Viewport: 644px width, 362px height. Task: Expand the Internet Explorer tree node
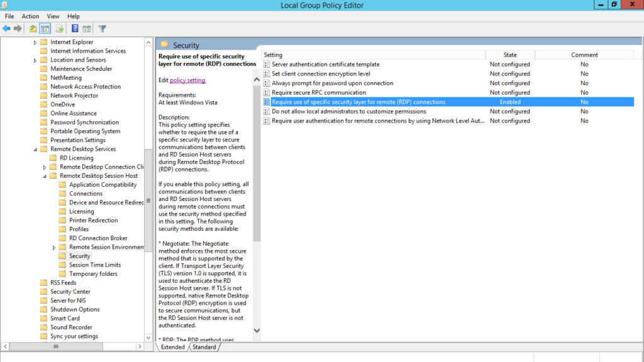coord(35,42)
